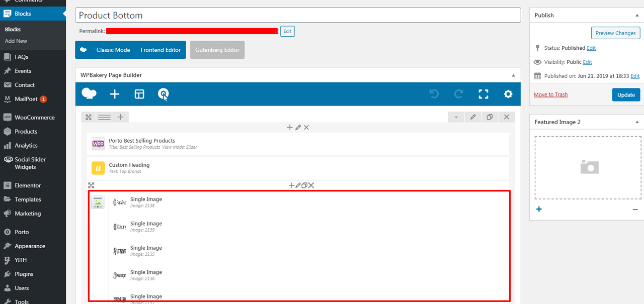Add a new element with toolbar plus icon

[x=115, y=94]
